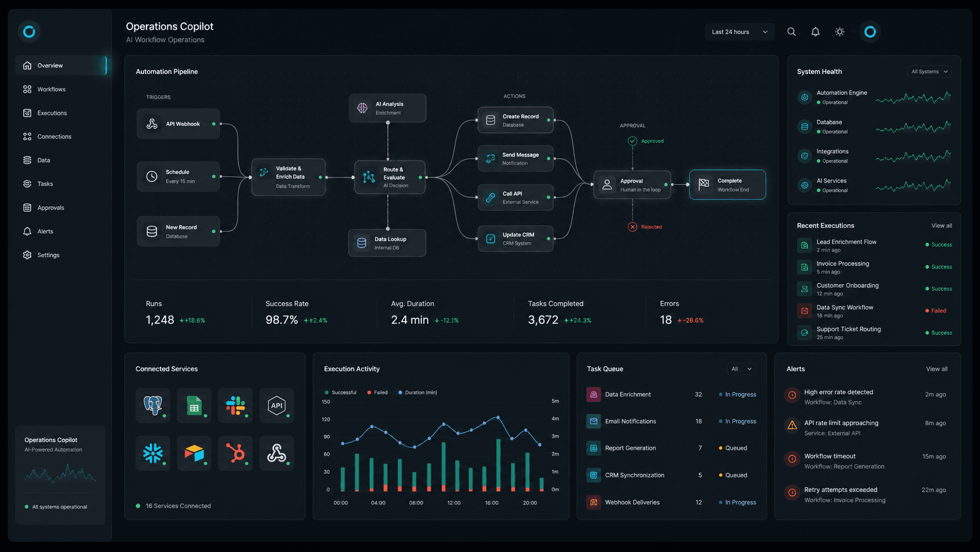Image resolution: width=980 pixels, height=552 pixels.
Task: Open the Data Sync Workflow failed execution
Action: point(874,311)
